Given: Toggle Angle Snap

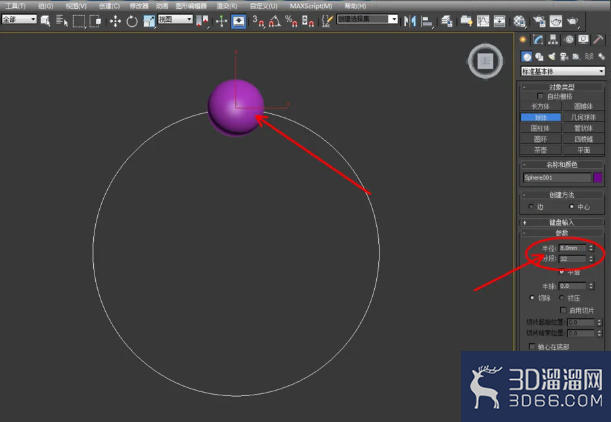Looking at the screenshot, I should [275, 21].
